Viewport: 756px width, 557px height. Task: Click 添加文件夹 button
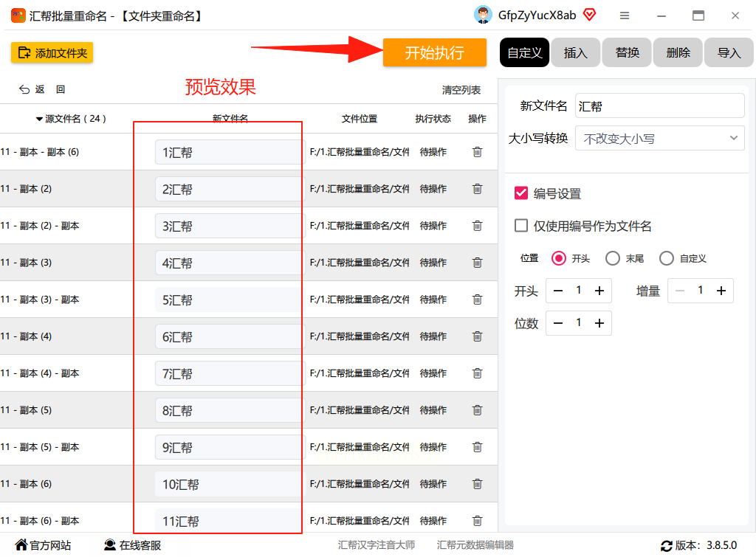[x=52, y=52]
